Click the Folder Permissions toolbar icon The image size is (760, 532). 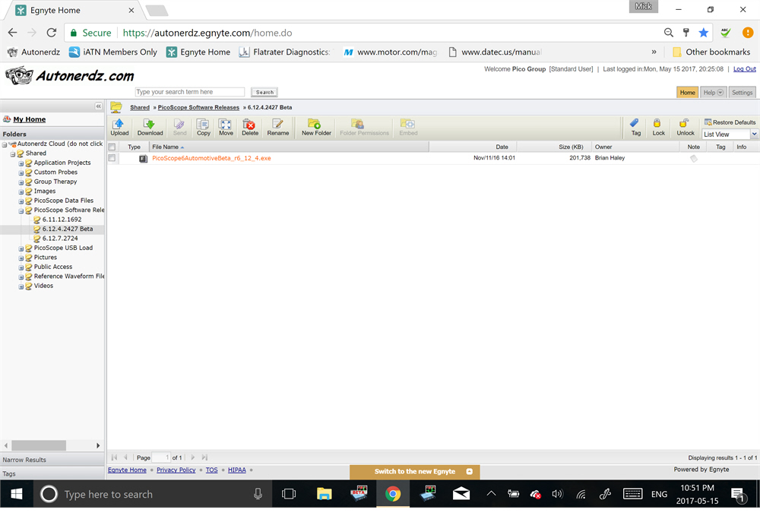364,128
